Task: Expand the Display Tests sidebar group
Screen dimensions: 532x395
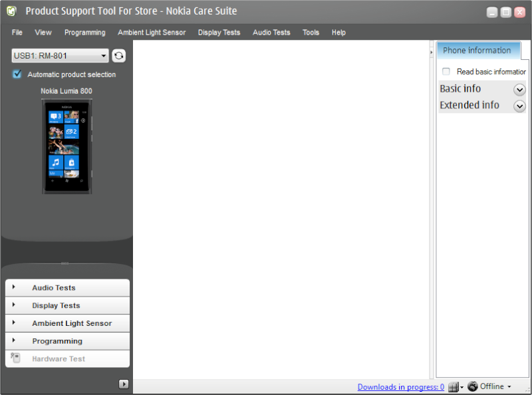Action: (68, 305)
